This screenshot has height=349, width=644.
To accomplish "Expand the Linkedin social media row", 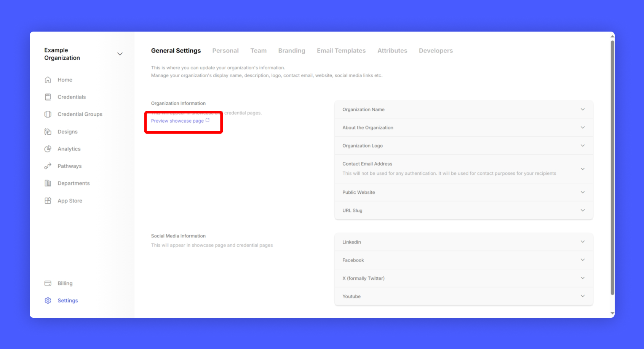I will [582, 242].
